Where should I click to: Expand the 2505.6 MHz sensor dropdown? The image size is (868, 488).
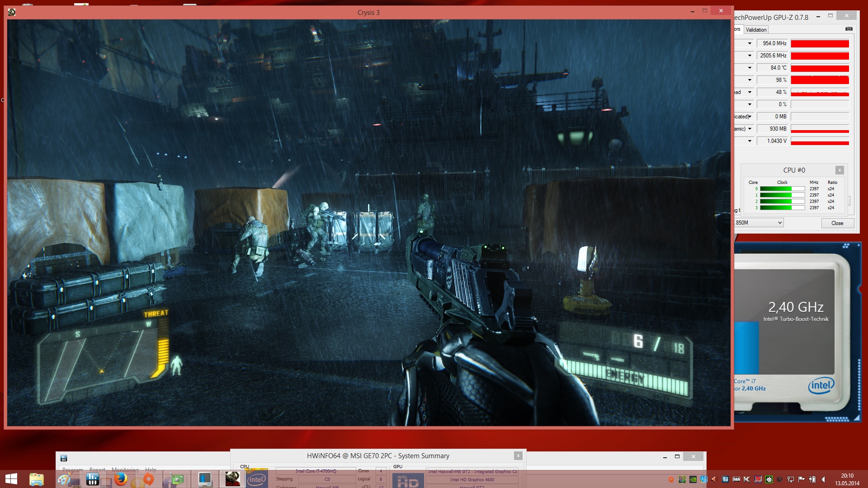point(750,56)
